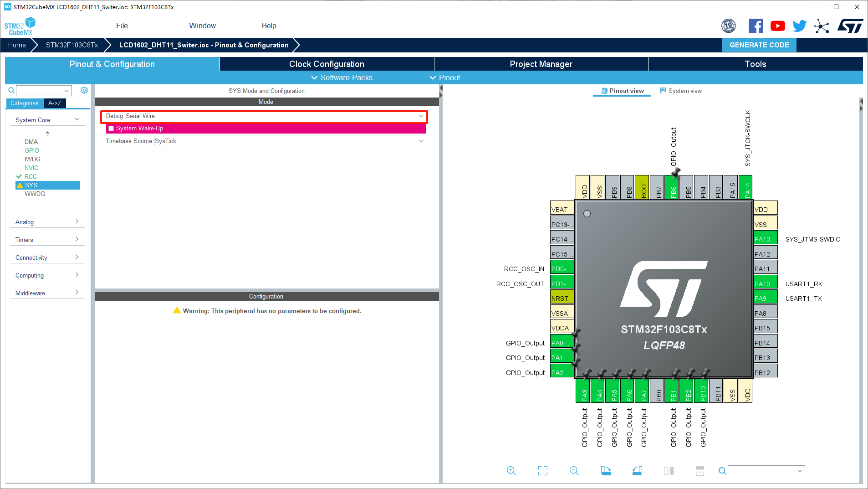Click the STM32F103C8Tx breadcrumb

pyautogui.click(x=72, y=45)
